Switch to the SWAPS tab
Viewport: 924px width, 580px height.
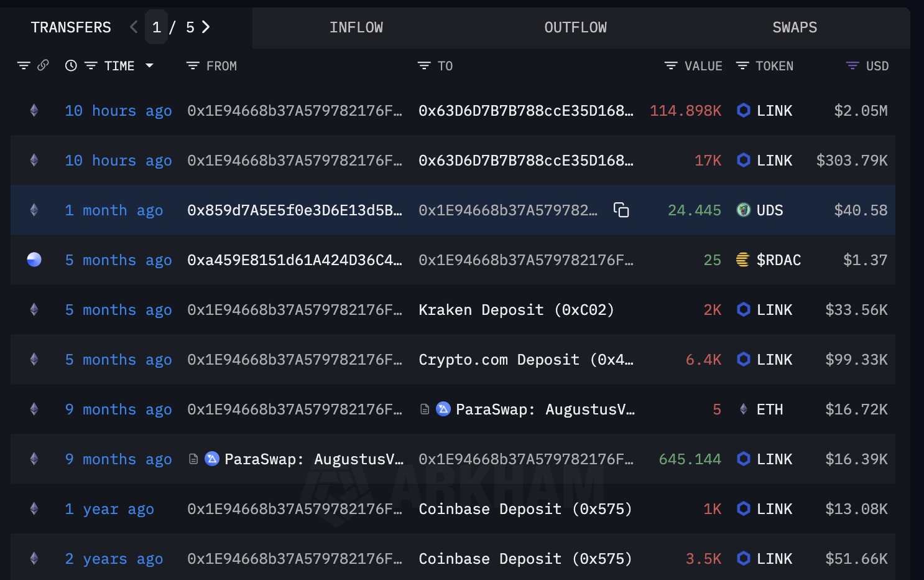pyautogui.click(x=795, y=27)
